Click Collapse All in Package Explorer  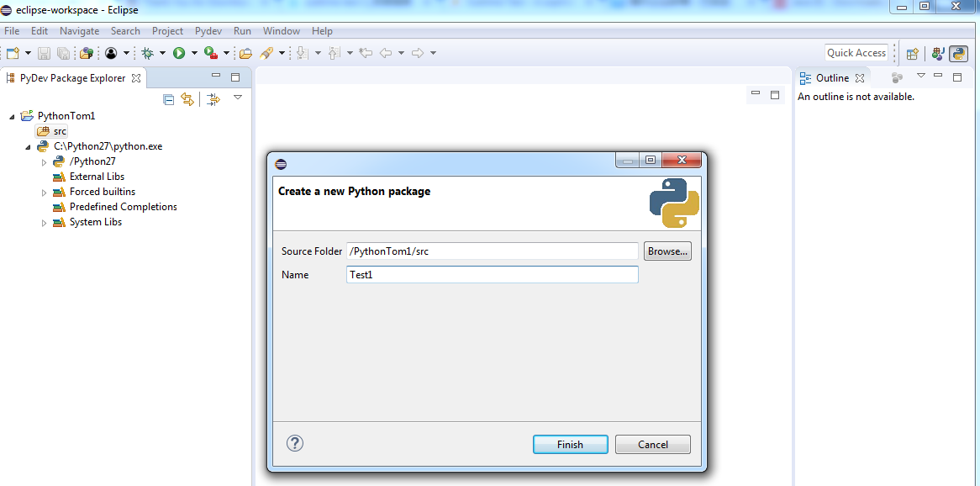click(x=168, y=99)
